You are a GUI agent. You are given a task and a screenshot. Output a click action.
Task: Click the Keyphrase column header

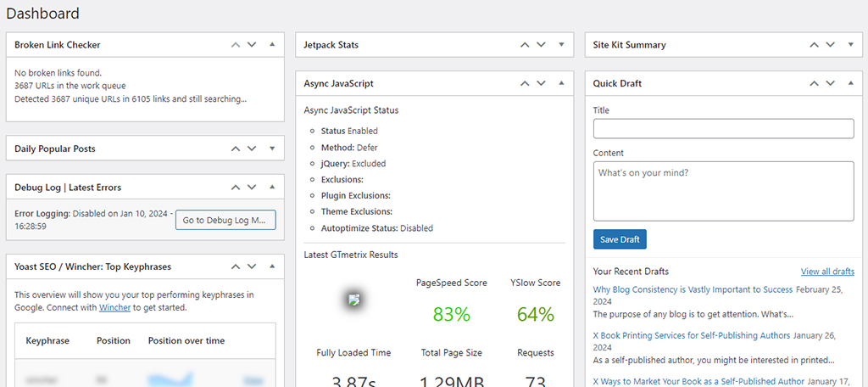coord(47,340)
